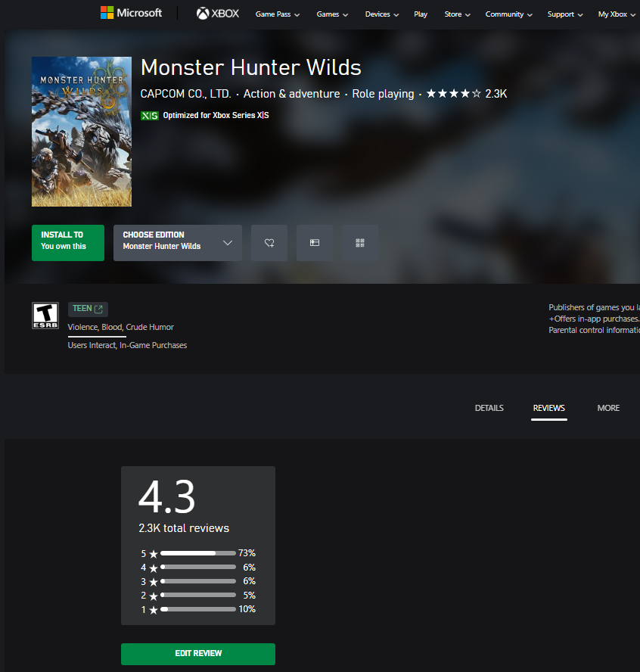This screenshot has width=640, height=672.
Task: Click the 5 star rating bar
Action: pos(198,553)
